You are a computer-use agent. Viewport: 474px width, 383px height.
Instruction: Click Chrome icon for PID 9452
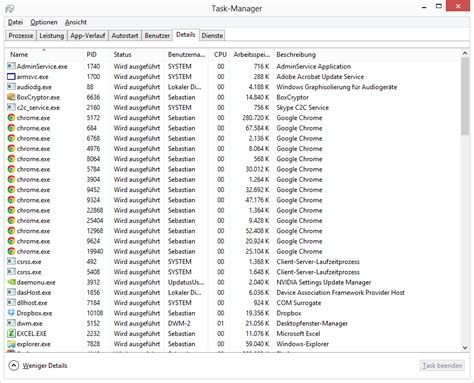11,190
